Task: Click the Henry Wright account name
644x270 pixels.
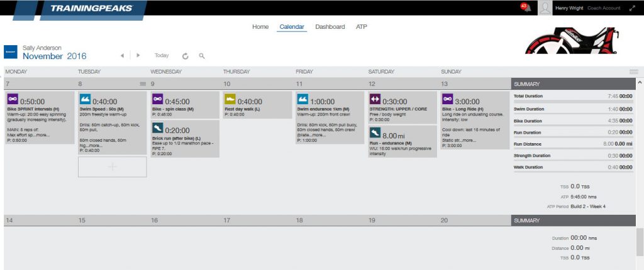Action: [569, 8]
